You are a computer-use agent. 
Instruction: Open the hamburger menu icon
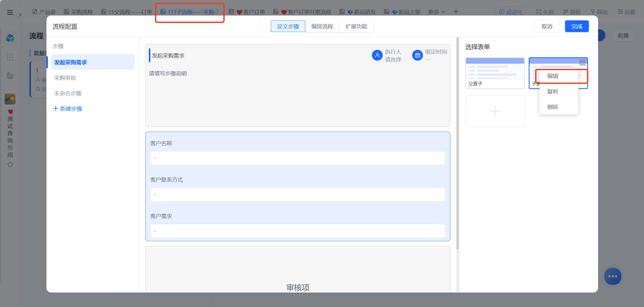coord(10,12)
